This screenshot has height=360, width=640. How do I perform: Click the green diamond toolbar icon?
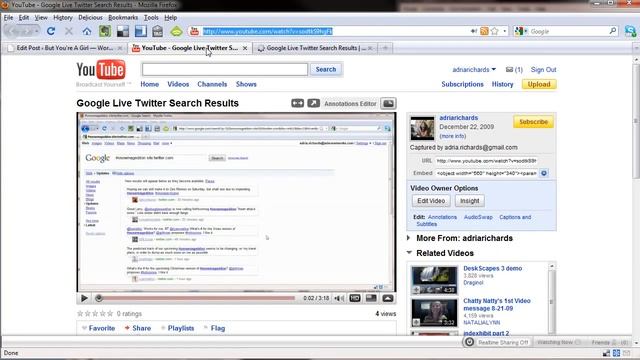tap(176, 31)
